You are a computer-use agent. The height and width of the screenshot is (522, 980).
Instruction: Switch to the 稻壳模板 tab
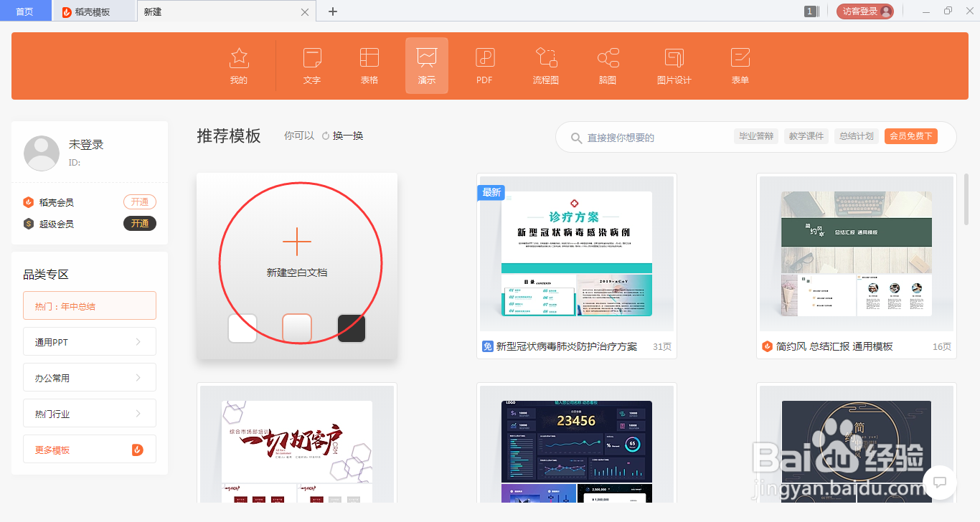(94, 11)
